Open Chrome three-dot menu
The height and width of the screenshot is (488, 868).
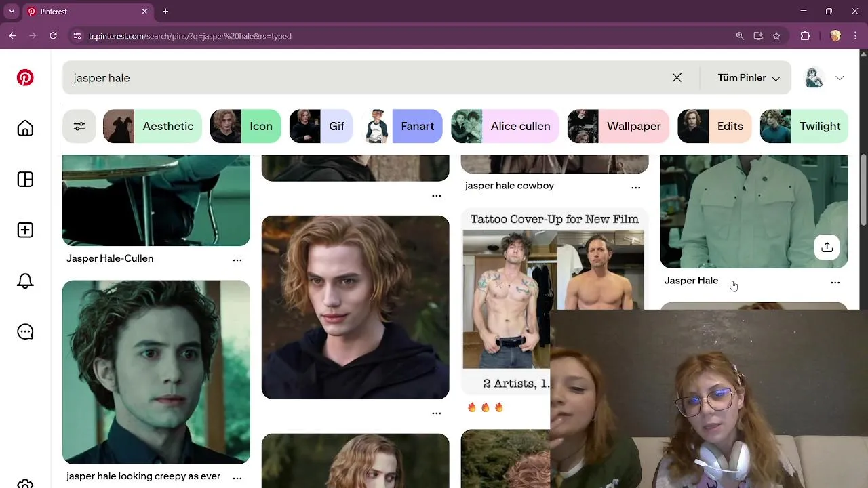tap(856, 36)
